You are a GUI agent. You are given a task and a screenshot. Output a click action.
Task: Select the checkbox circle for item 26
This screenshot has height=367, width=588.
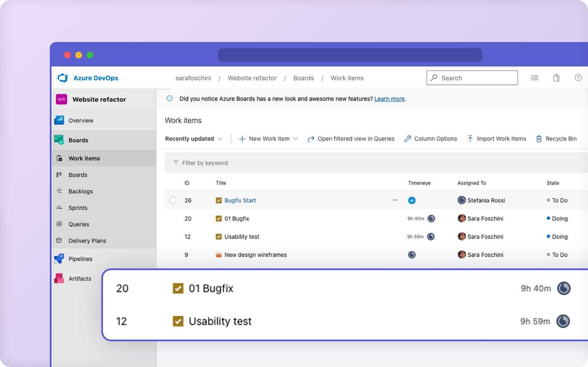pyautogui.click(x=173, y=200)
